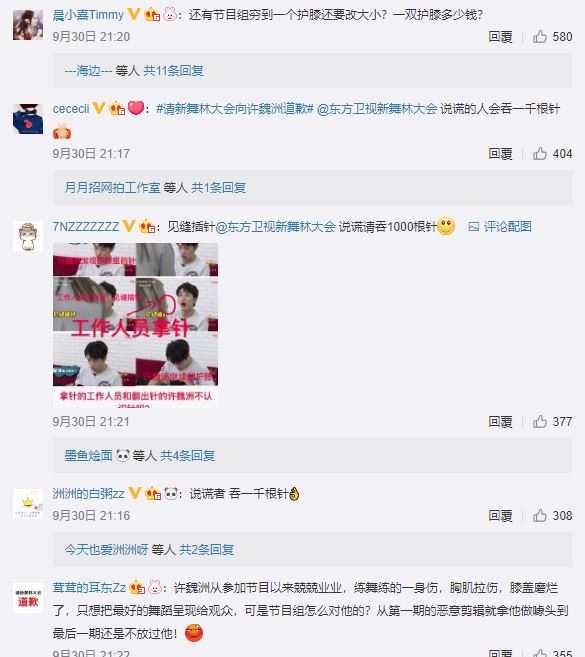This screenshot has width=585, height=657.
Task: Click 7NZZZZZZZ's cat avatar
Action: click(x=28, y=236)
